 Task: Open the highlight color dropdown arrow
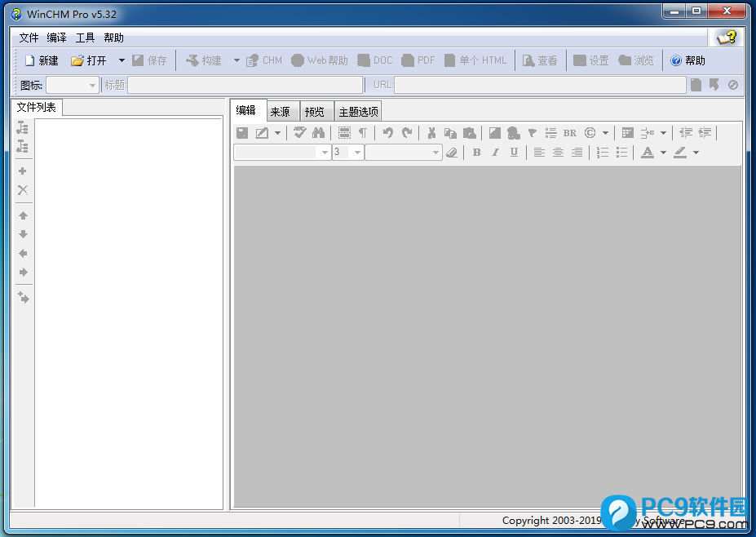(x=696, y=153)
